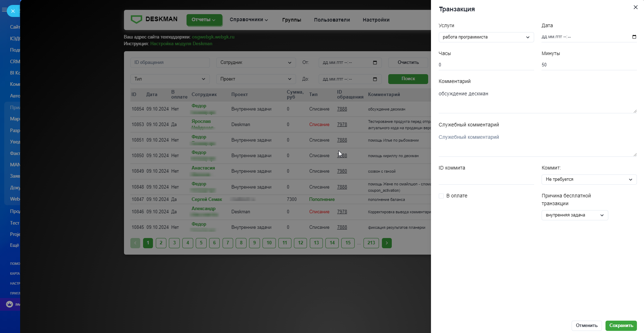Click the Служебный комментарий text area
This screenshot has width=644, height=333.
point(538,144)
